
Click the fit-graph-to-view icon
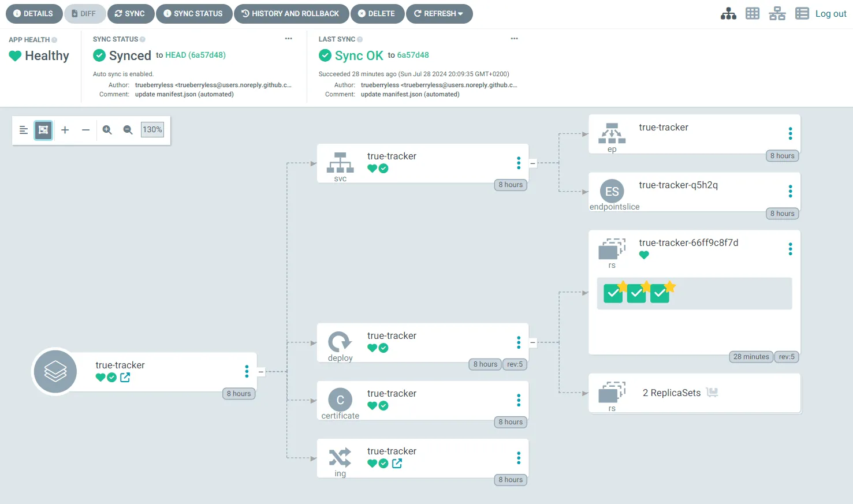point(43,130)
